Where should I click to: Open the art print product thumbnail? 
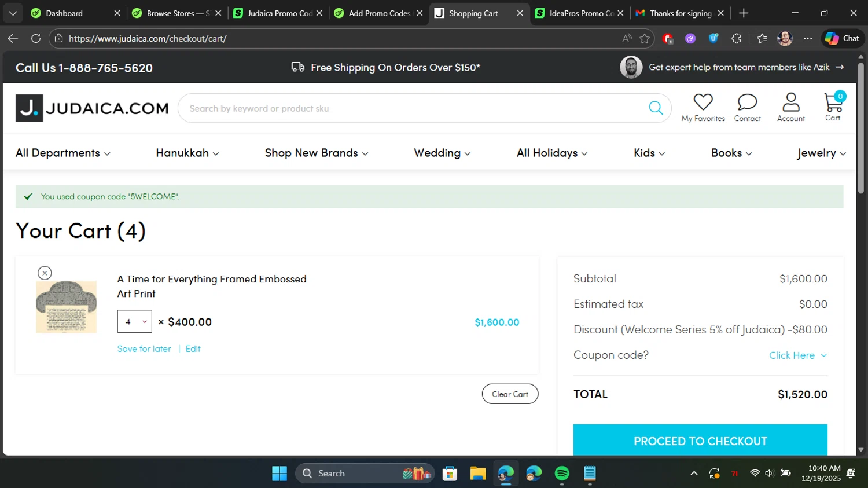66,307
